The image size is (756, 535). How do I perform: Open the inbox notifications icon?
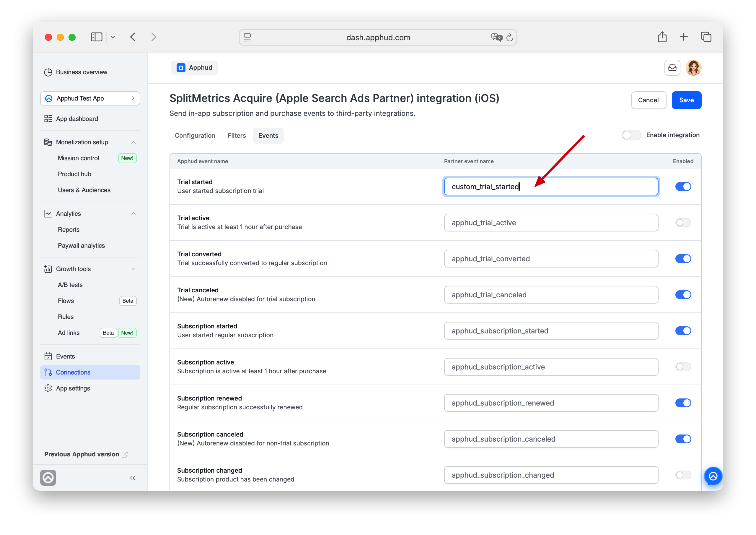click(672, 68)
